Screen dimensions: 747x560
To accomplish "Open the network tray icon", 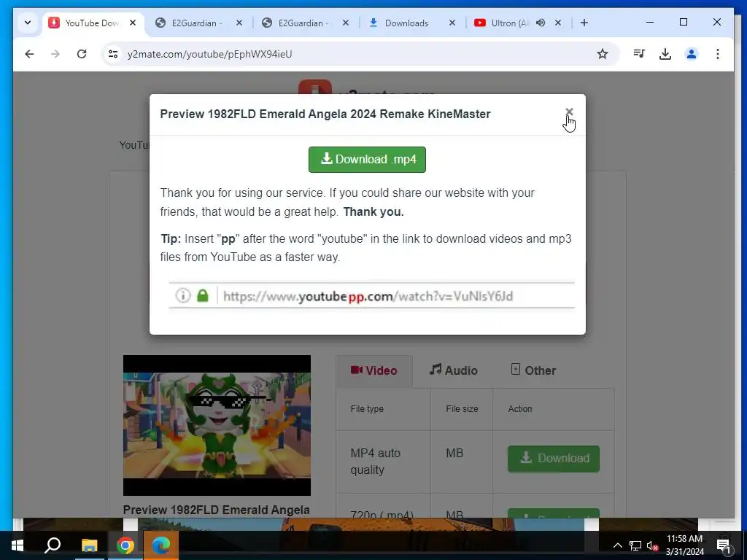I will coord(635,545).
